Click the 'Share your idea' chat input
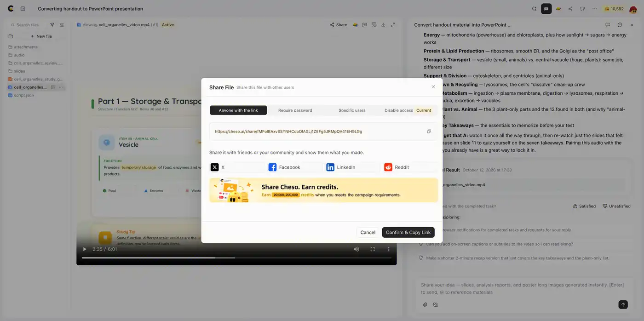This screenshot has height=321, width=644. [522, 288]
